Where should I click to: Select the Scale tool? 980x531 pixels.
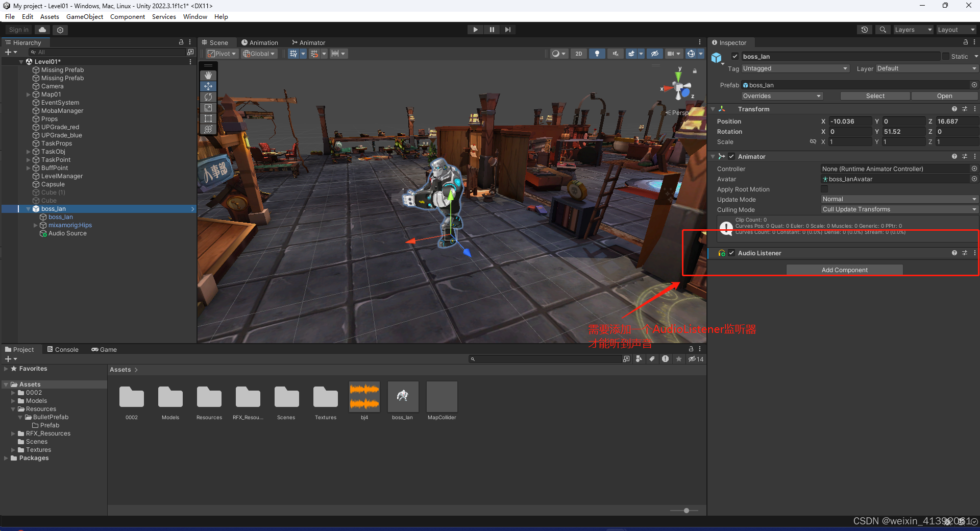(208, 108)
